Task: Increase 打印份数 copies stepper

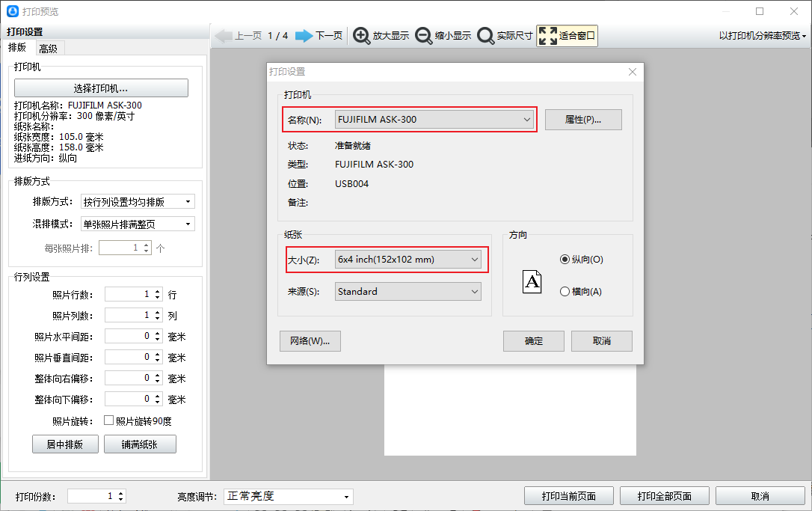Action: coord(120,493)
